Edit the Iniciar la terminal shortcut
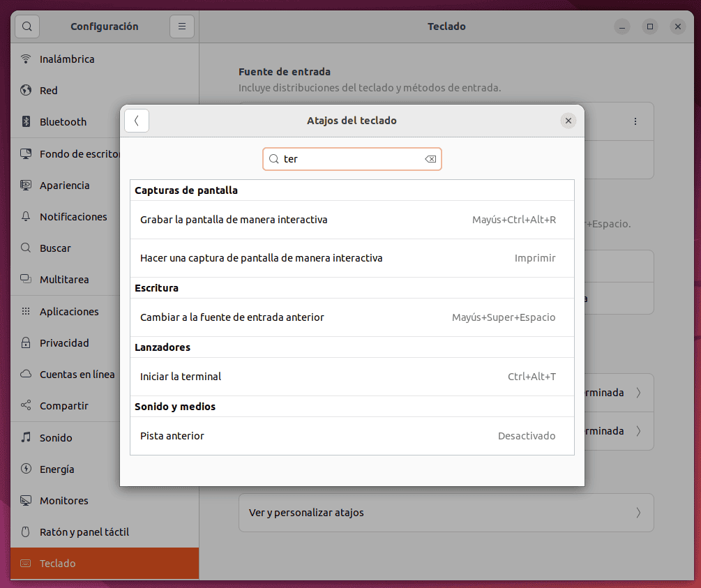Viewport: 701px width, 588px height. (x=352, y=377)
